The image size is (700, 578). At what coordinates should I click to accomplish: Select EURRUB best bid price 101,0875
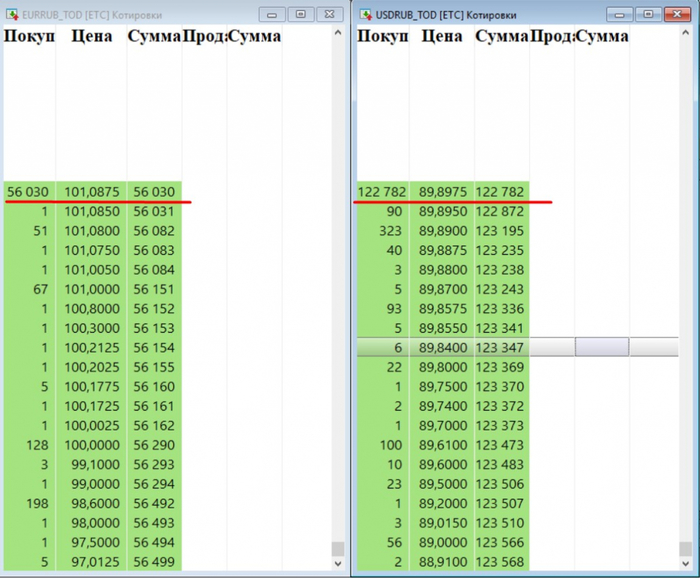(x=92, y=191)
